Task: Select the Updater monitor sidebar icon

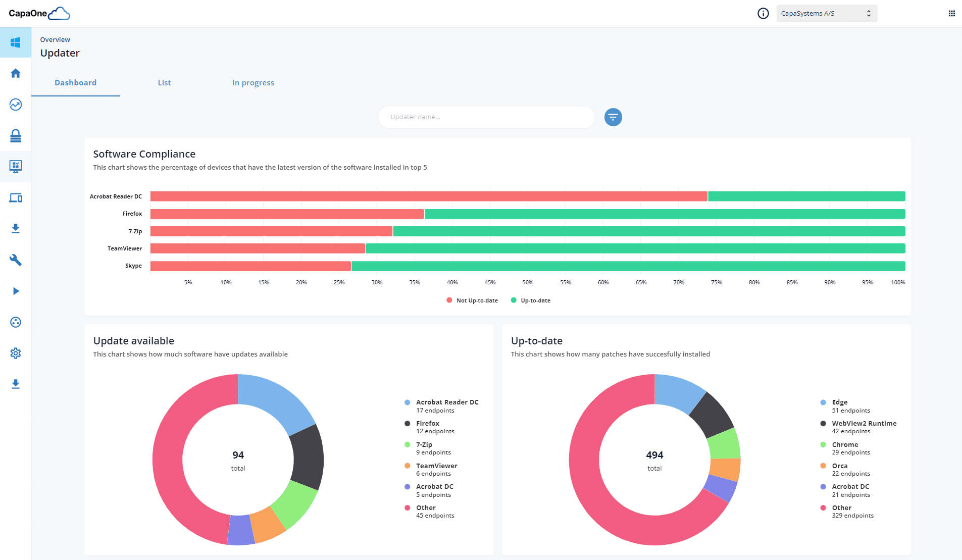Action: (x=16, y=167)
